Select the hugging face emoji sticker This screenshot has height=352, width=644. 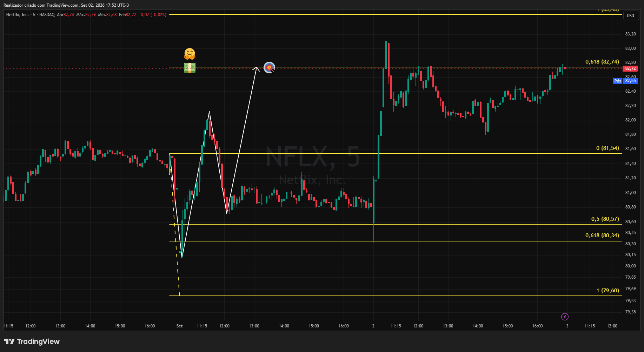point(190,54)
